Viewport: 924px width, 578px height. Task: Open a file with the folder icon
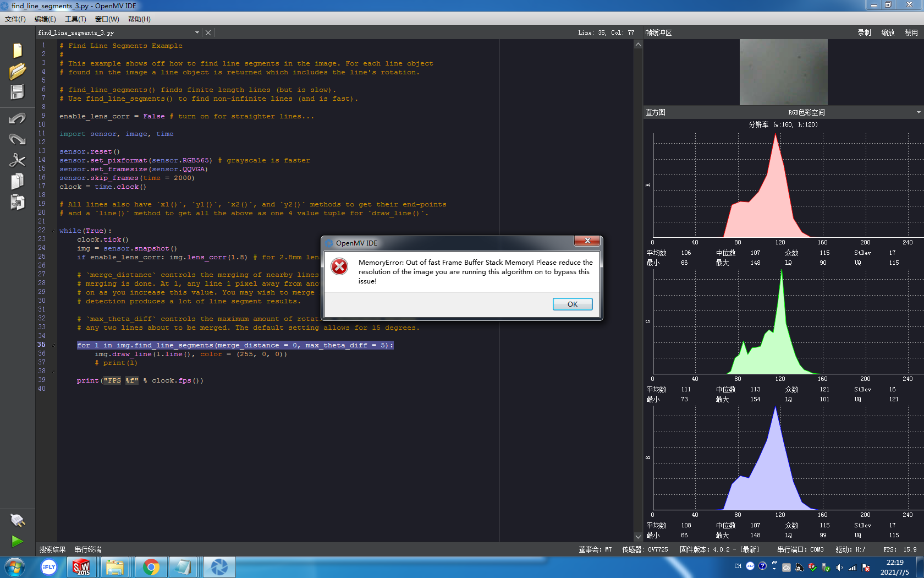pos(17,71)
